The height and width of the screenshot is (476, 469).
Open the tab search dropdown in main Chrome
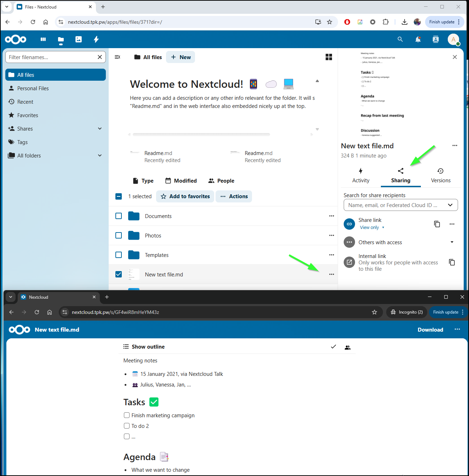[7, 7]
